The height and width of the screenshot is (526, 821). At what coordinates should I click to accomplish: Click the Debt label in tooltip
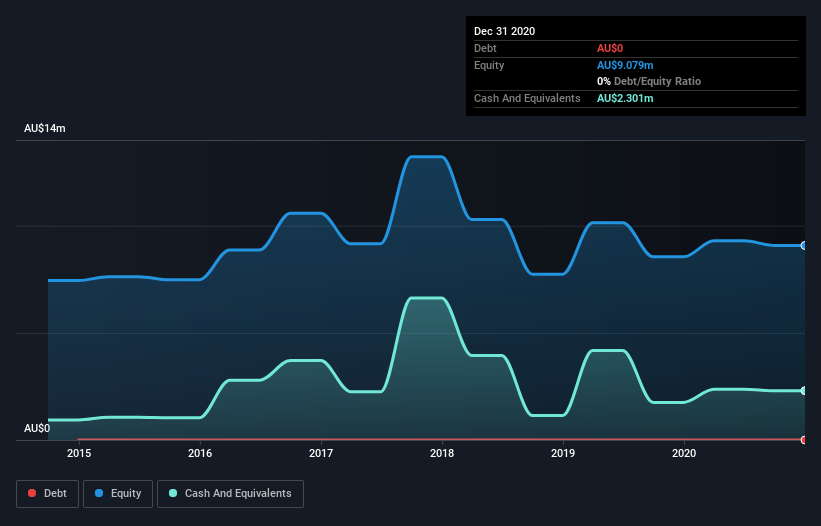pyautogui.click(x=485, y=48)
